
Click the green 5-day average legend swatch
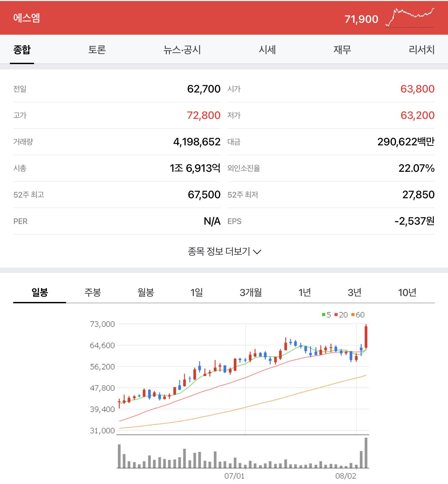[324, 315]
